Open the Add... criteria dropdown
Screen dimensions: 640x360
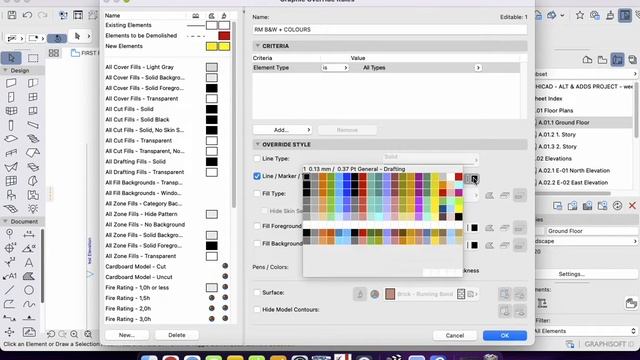point(282,130)
